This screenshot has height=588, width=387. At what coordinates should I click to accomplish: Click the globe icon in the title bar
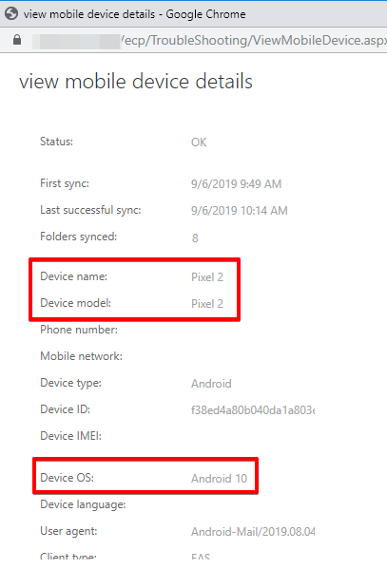pyautogui.click(x=11, y=14)
